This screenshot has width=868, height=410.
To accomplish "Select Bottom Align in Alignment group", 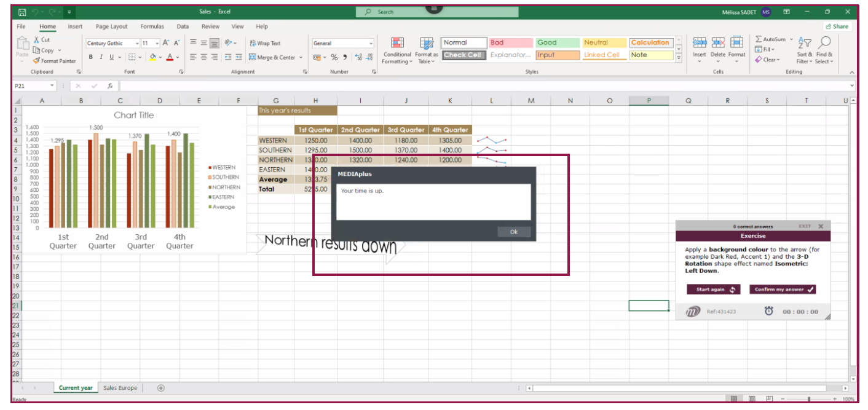I will [214, 43].
